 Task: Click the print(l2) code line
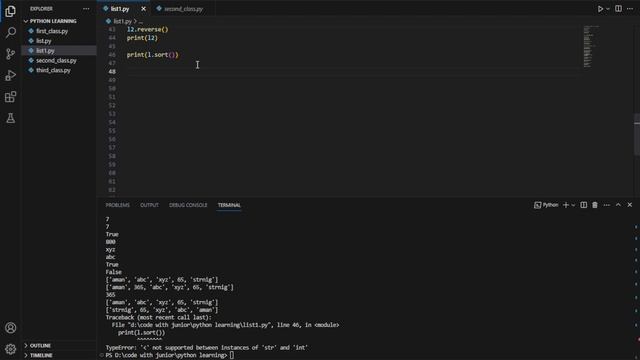142,38
